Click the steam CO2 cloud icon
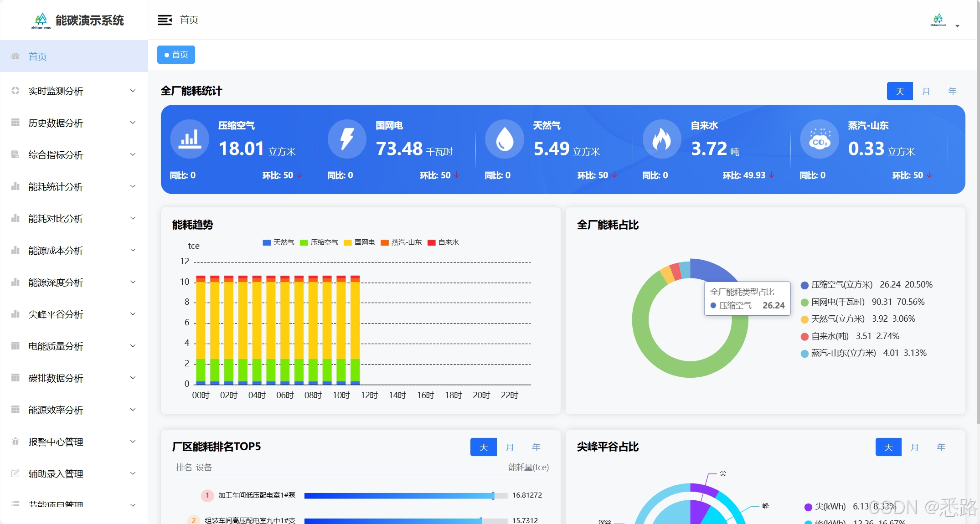Screen dimensions: 980x524 819,139
